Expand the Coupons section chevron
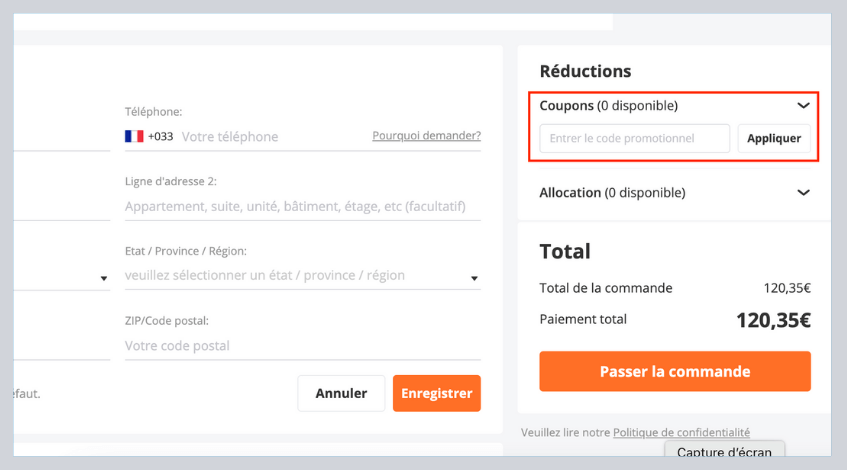847x470 pixels. pyautogui.click(x=803, y=105)
